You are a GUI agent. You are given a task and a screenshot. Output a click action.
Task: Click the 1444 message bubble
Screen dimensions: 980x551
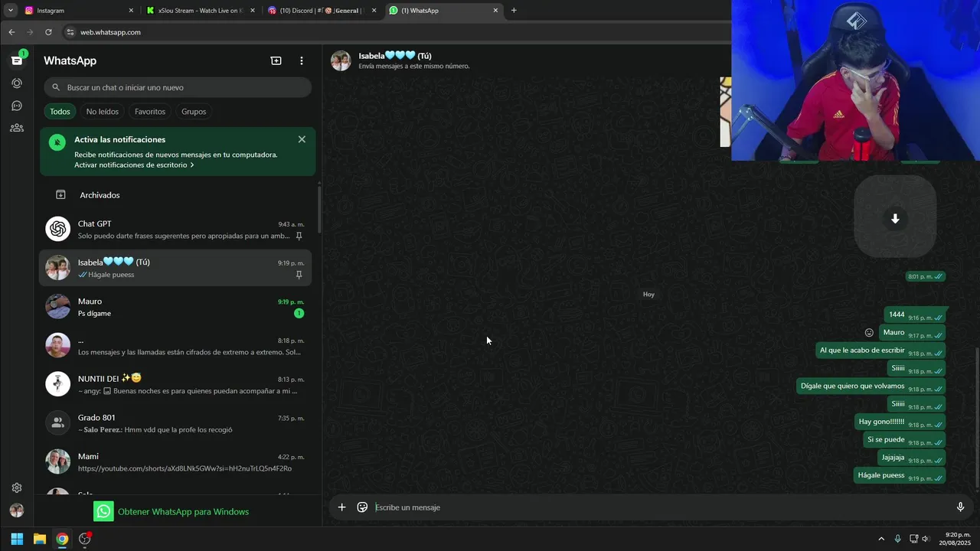[x=915, y=315]
